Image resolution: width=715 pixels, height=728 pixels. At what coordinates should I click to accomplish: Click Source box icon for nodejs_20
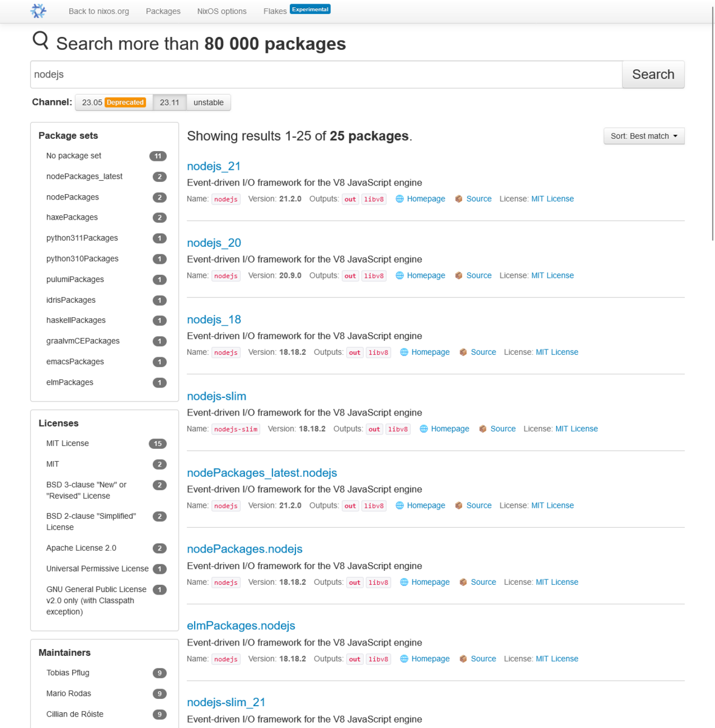click(x=459, y=275)
